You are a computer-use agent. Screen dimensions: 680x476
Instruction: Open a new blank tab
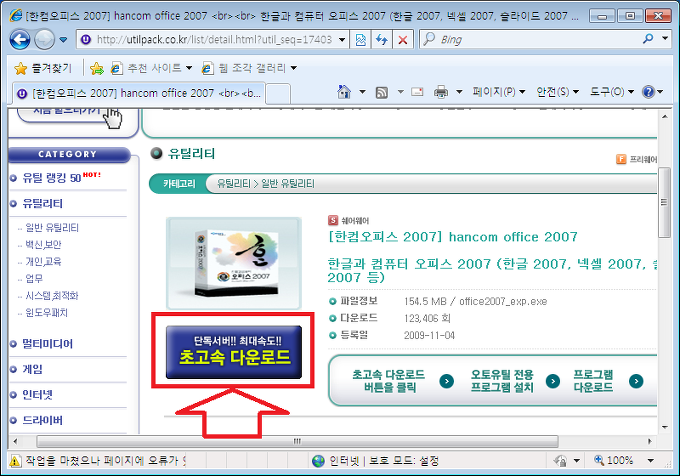coord(278,94)
